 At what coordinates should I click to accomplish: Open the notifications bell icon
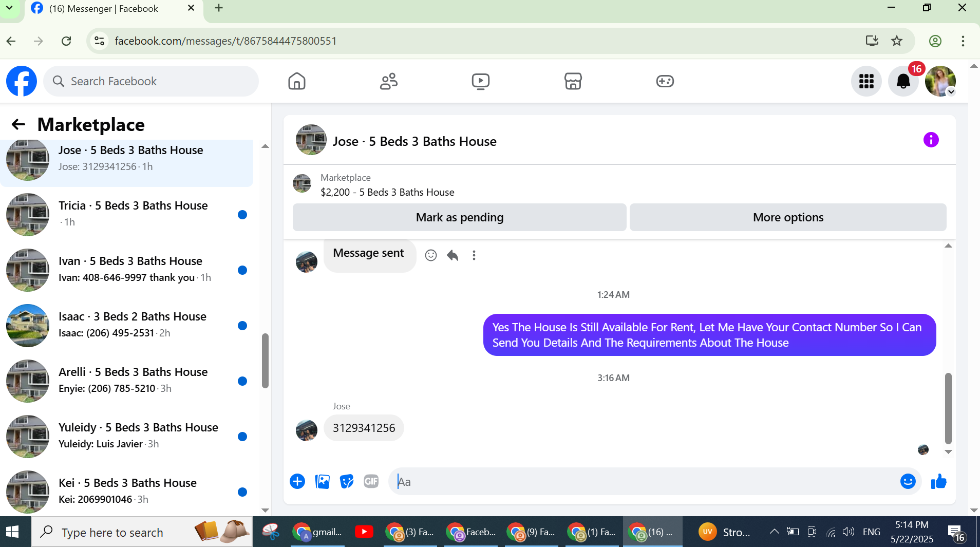pos(903,81)
